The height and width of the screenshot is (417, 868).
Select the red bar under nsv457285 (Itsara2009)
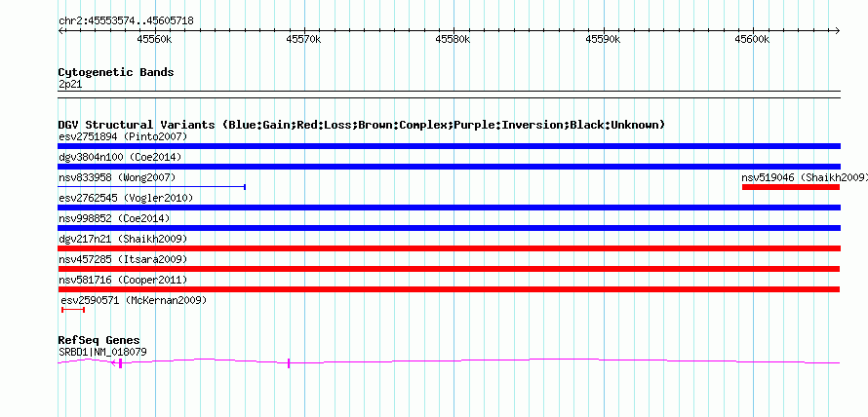449,269
